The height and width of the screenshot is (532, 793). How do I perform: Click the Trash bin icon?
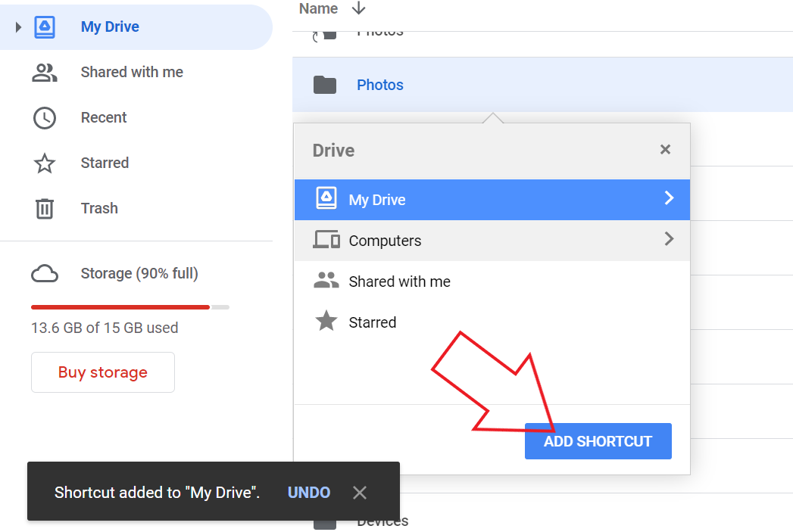pos(45,209)
